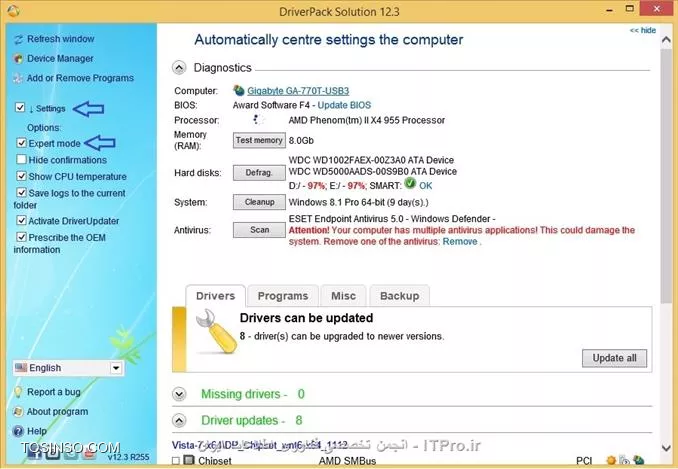Click the Chipset device icon
The width and height of the screenshot is (678, 469).
[189, 460]
